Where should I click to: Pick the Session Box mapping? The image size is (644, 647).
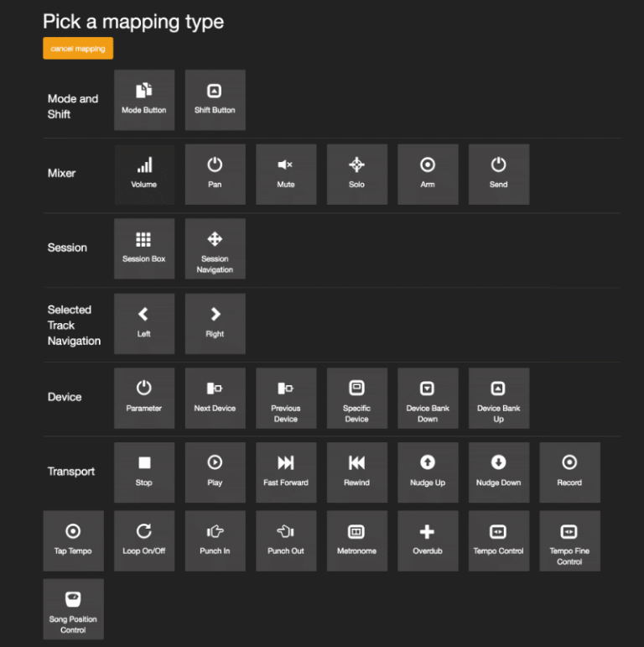coord(144,248)
